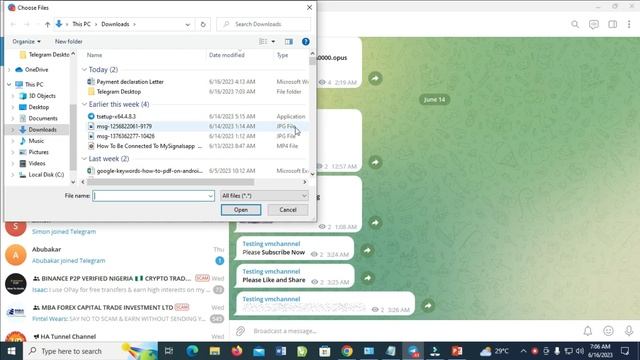Click the paperclip attach icon in the message box
Image resolution: width=640 pixels, height=360 pixels.
pyautogui.click(x=240, y=331)
